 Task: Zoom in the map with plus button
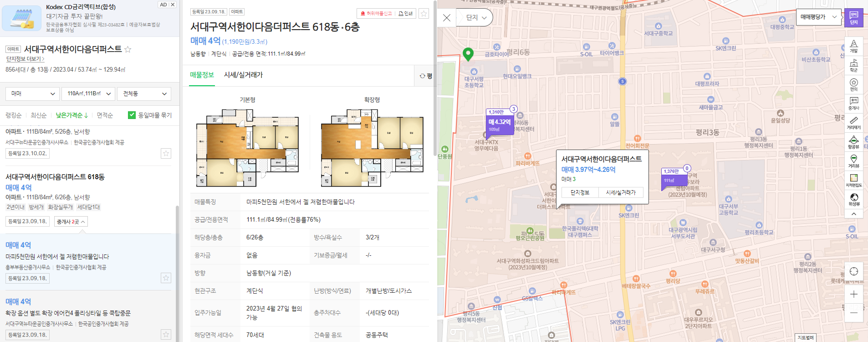(853, 294)
